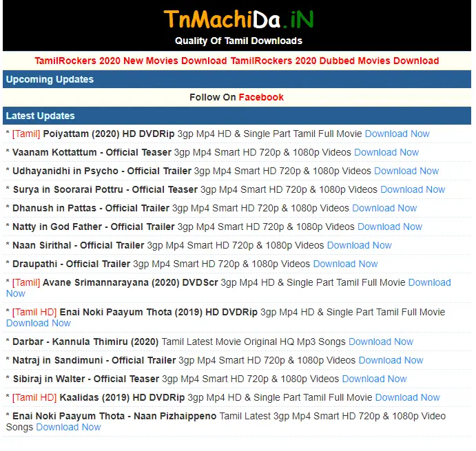Select the Sibiraj in Walter title text
The height and width of the screenshot is (451, 476).
tap(86, 379)
